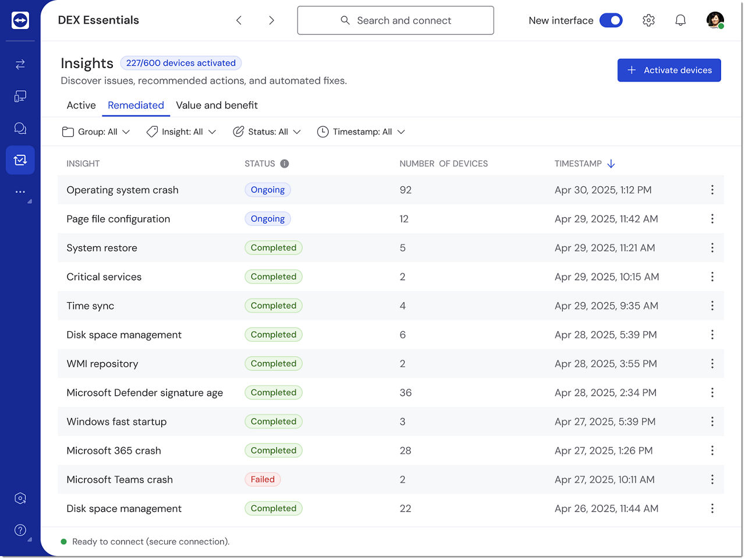Click the help question mark icon
The image size is (745, 560).
(x=20, y=530)
